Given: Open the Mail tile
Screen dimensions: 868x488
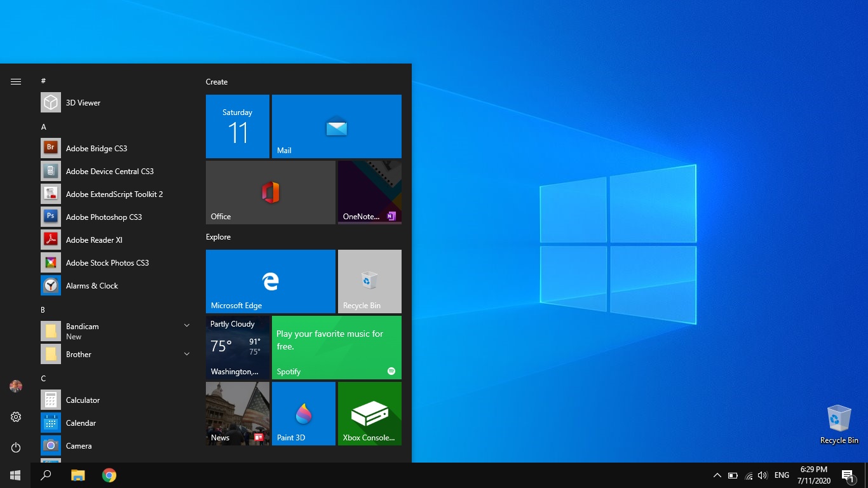Looking at the screenshot, I should pyautogui.click(x=336, y=126).
